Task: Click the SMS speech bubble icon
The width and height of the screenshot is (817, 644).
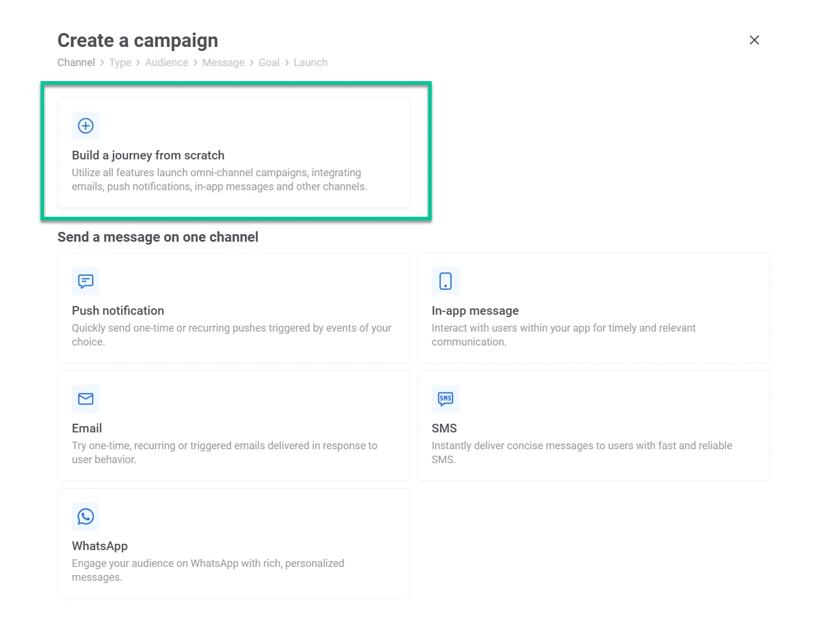Action: tap(446, 399)
